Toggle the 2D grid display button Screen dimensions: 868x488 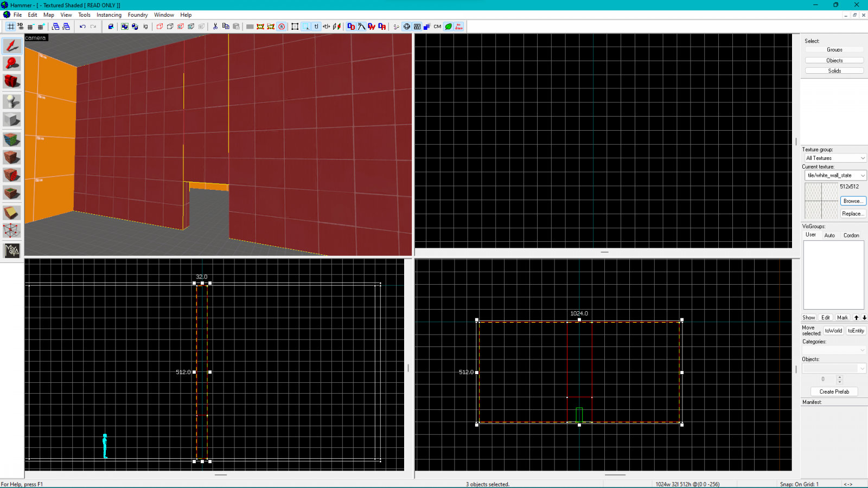pyautogui.click(x=11, y=27)
